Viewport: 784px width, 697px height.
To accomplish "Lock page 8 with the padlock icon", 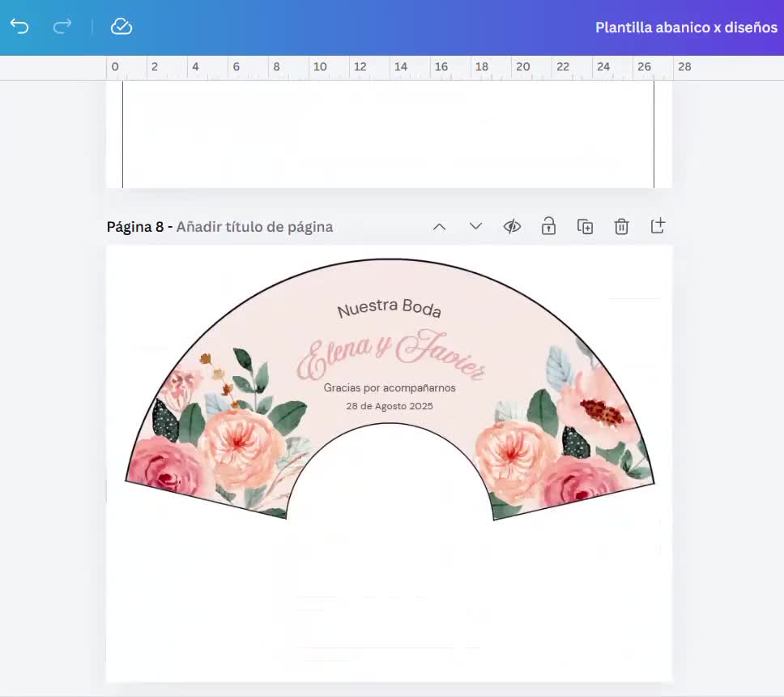I will pos(548,226).
